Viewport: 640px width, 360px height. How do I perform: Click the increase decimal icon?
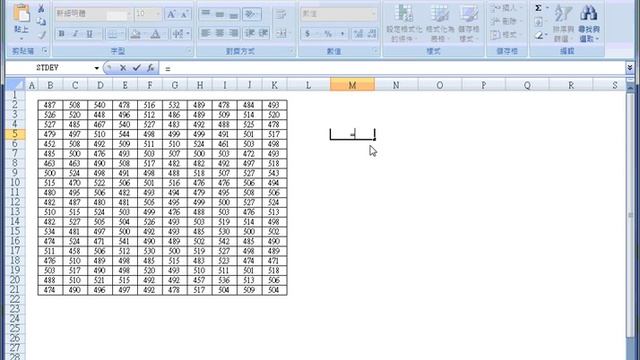point(358,34)
